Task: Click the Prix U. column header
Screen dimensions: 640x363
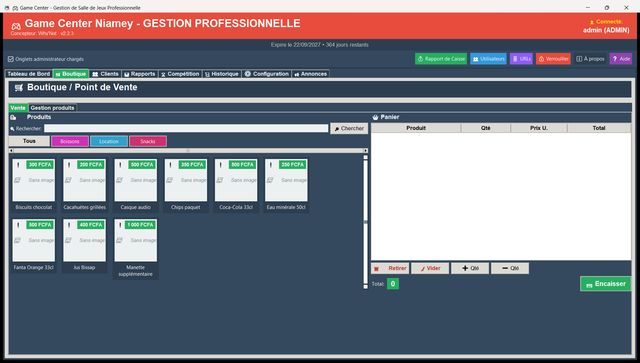Action: [539, 128]
